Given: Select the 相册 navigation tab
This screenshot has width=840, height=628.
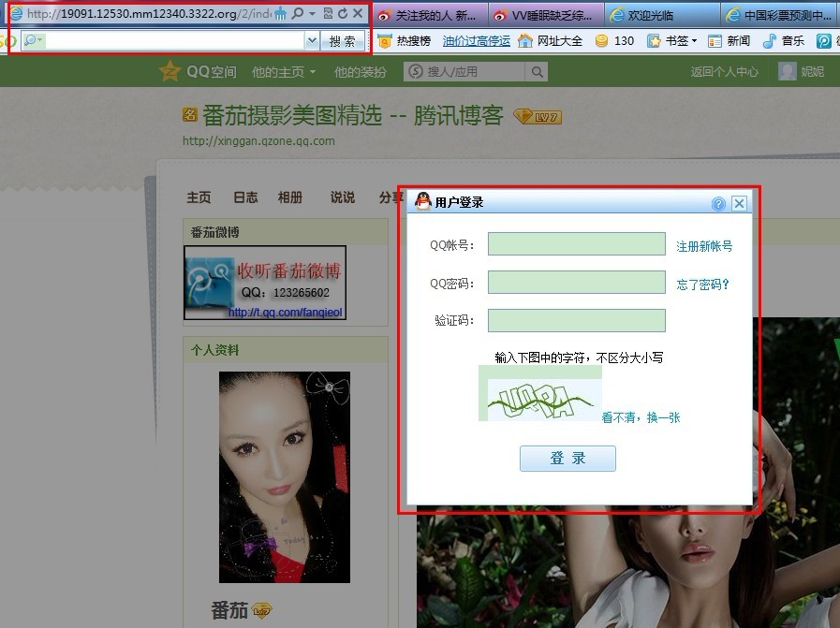Looking at the screenshot, I should click(289, 197).
